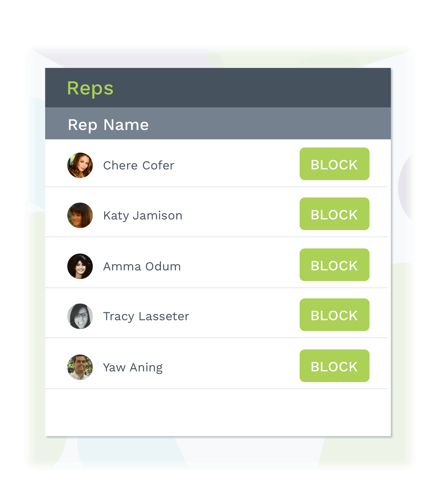Open Katy Jamison's avatar picture
Screen dimensions: 435x504
pyautogui.click(x=80, y=215)
